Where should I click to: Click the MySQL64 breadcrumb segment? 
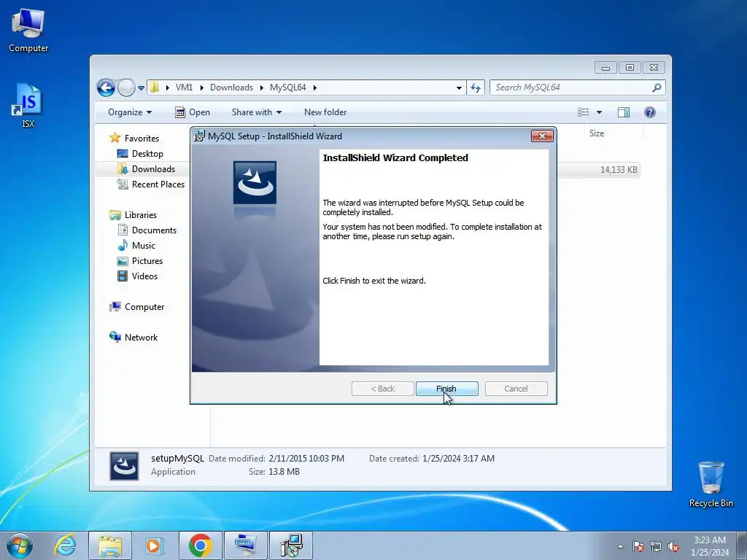point(287,87)
